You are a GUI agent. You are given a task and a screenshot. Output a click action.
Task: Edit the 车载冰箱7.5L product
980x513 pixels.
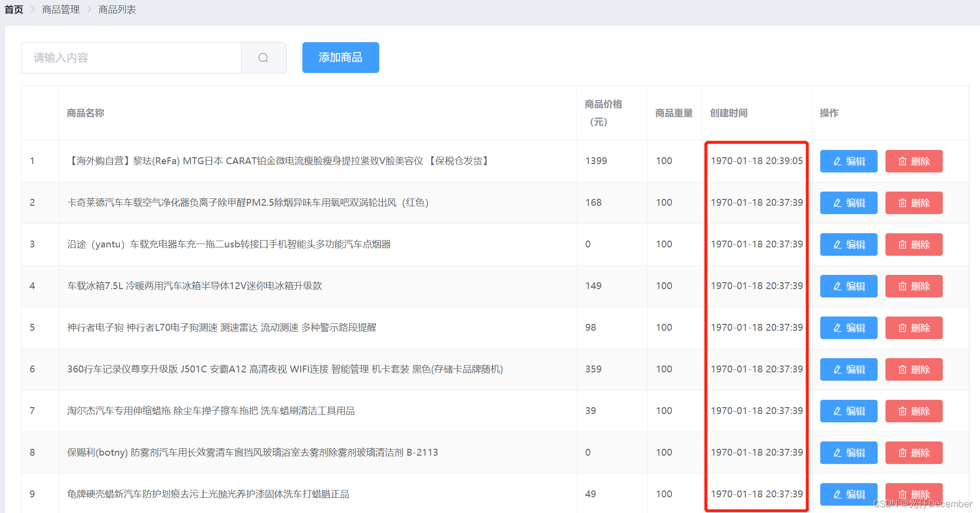(849, 286)
